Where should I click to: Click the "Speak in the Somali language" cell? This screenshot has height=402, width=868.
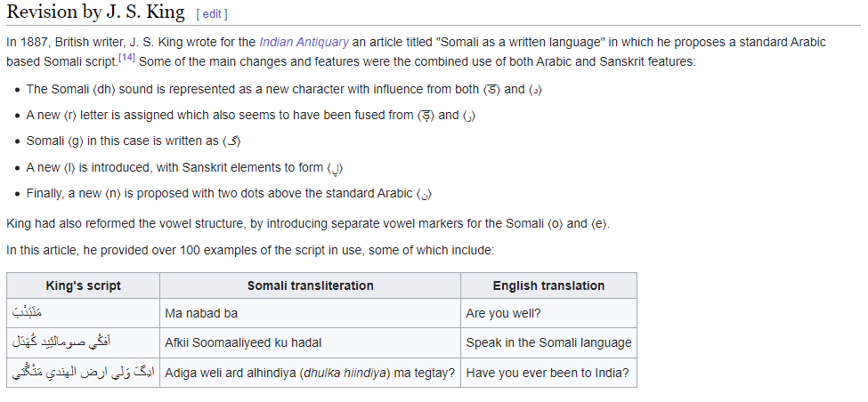(x=548, y=342)
